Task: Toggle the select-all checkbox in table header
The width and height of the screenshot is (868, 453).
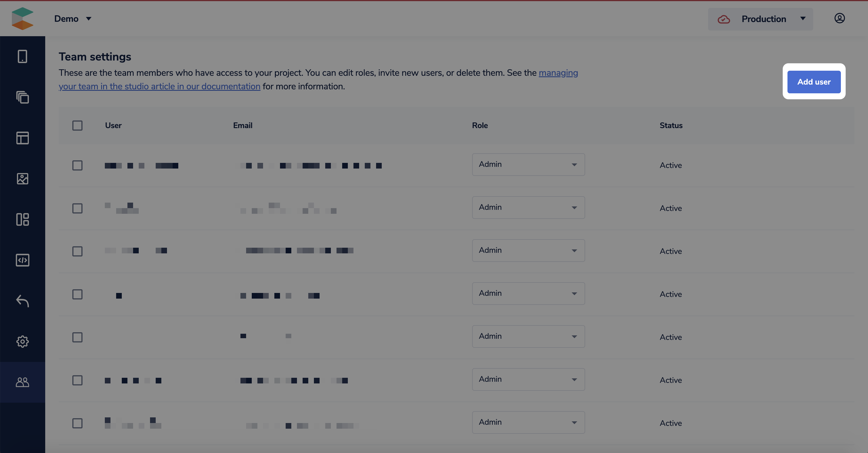Action: 77,126
